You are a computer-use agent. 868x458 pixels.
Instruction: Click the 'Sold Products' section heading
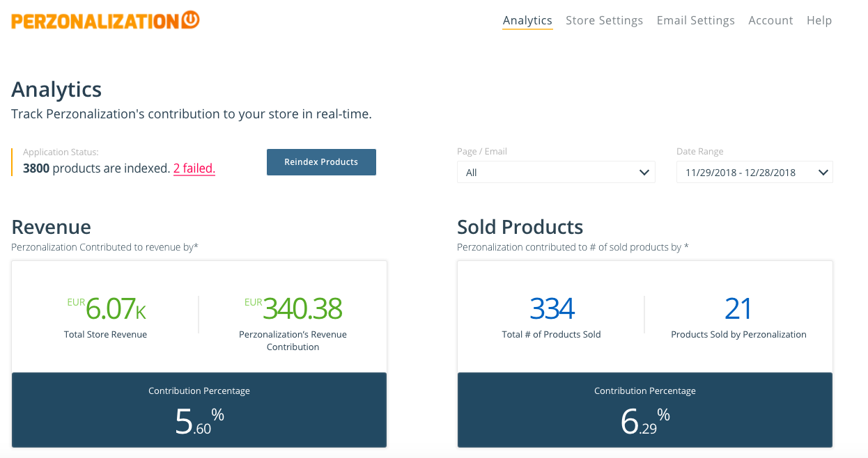520,227
